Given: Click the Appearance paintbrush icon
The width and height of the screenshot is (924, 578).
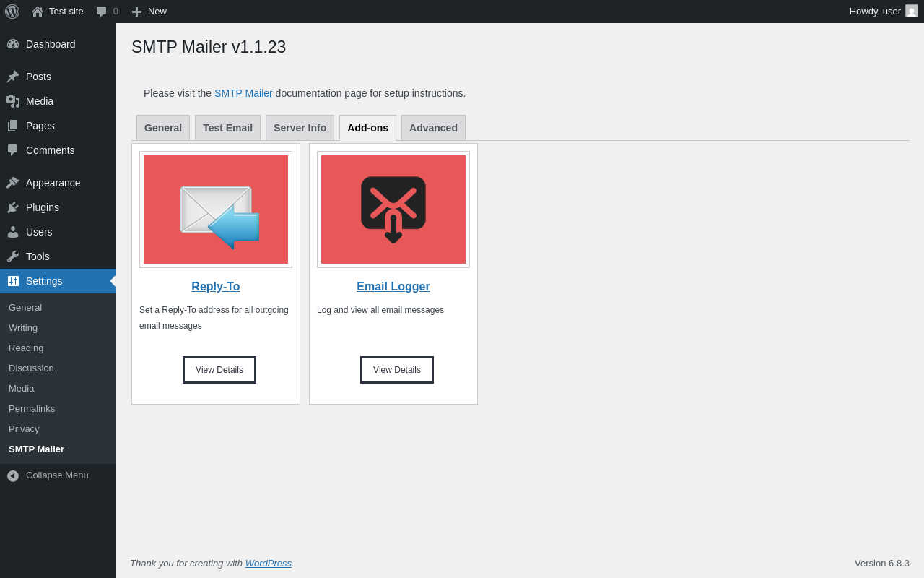Looking at the screenshot, I should (13, 183).
